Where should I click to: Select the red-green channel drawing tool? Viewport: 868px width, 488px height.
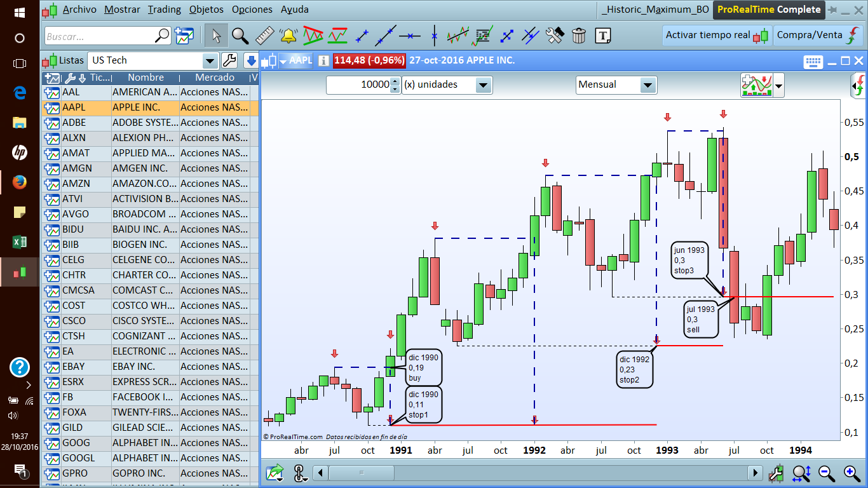(x=337, y=36)
